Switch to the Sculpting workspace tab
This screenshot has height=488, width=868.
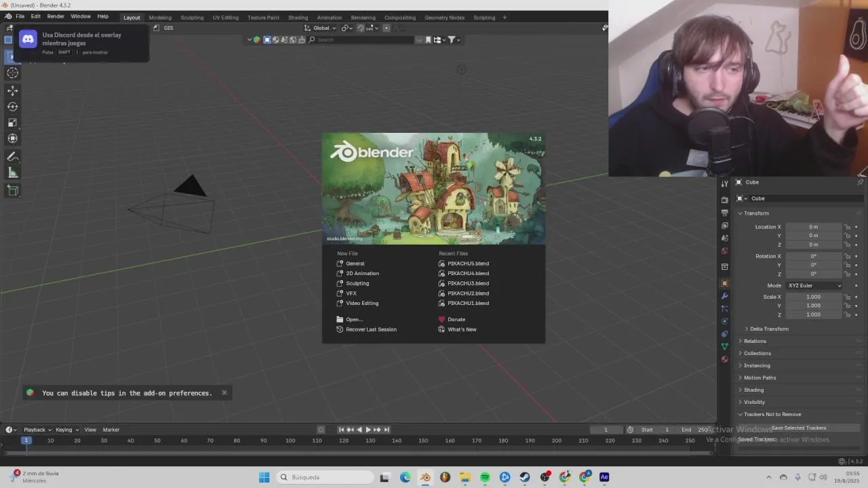click(192, 17)
